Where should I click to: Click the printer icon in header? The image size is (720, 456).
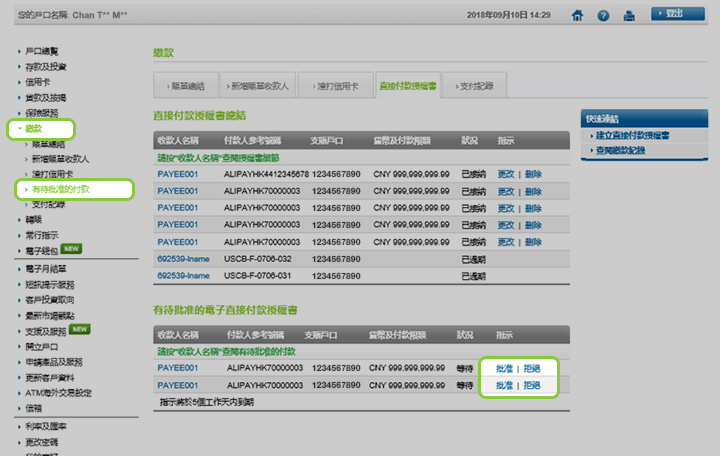(629, 16)
